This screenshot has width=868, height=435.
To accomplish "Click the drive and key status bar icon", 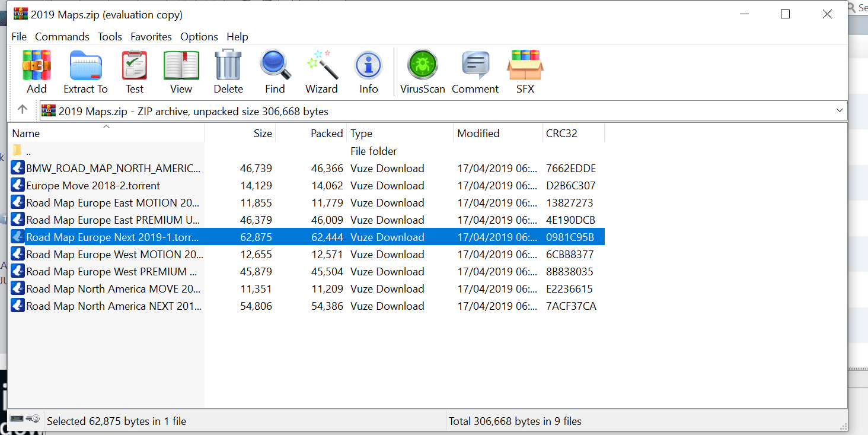I will pos(25,419).
